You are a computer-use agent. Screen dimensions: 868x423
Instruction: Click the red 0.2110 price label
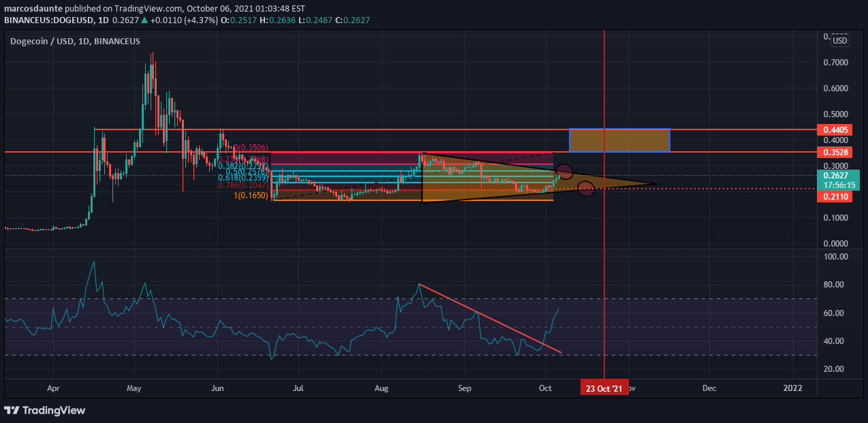[835, 196]
